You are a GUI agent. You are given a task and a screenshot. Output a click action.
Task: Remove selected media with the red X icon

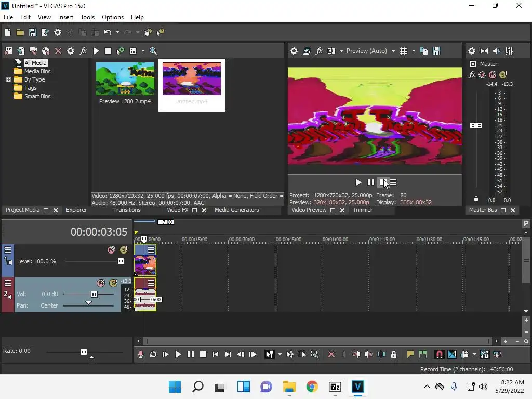pyautogui.click(x=58, y=51)
